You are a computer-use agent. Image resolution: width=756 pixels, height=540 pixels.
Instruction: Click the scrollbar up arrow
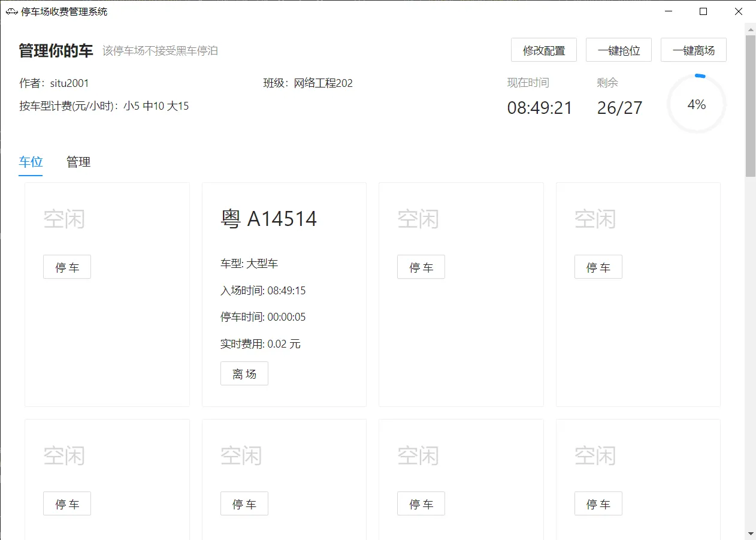coord(750,28)
